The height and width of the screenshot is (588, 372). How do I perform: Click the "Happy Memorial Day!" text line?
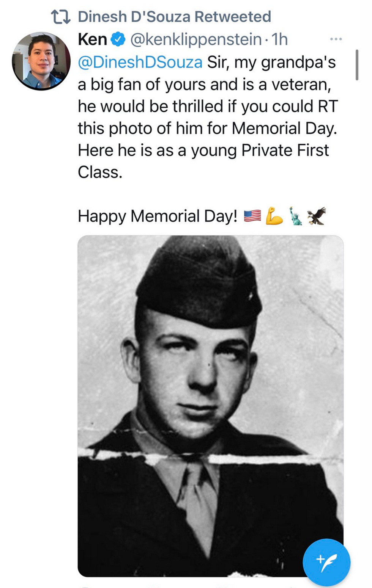[158, 216]
